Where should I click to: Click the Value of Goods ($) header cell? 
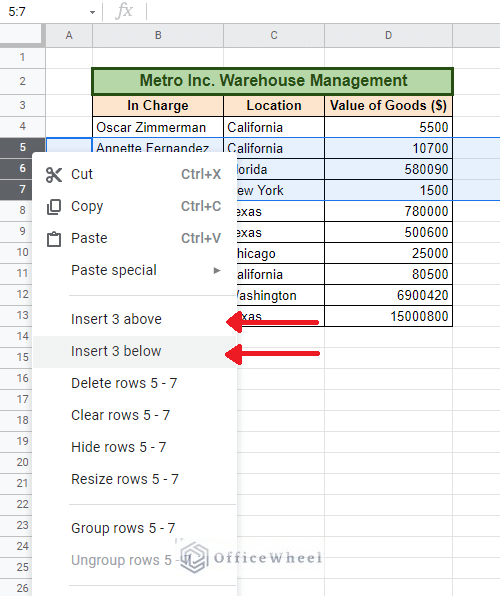pyautogui.click(x=388, y=106)
